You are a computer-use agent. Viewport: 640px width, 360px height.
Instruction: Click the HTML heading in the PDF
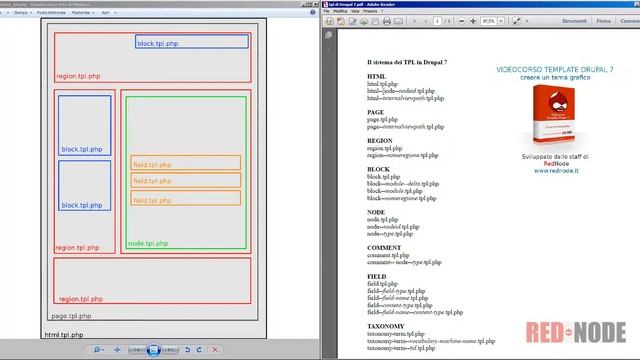[376, 76]
